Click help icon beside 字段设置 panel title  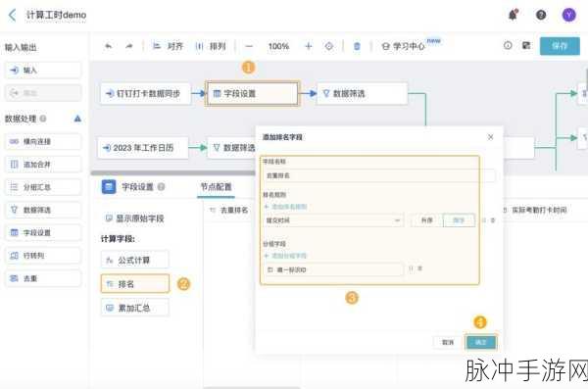(x=162, y=187)
